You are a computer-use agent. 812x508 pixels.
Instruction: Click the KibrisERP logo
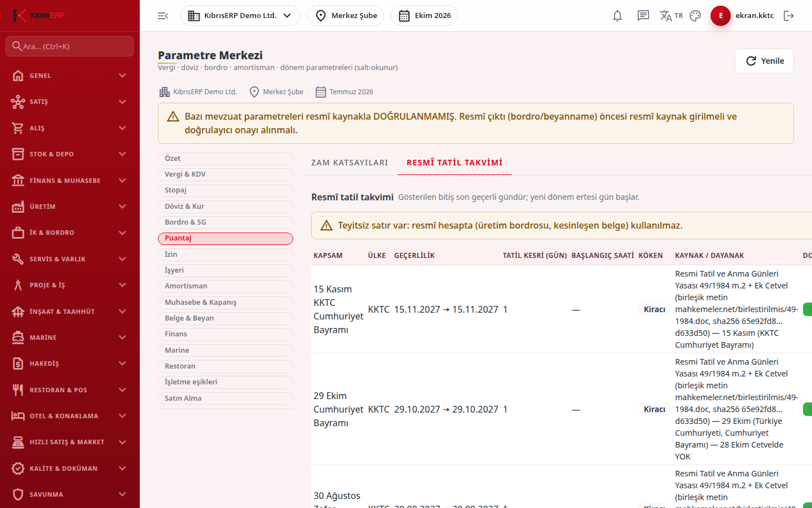pos(39,15)
